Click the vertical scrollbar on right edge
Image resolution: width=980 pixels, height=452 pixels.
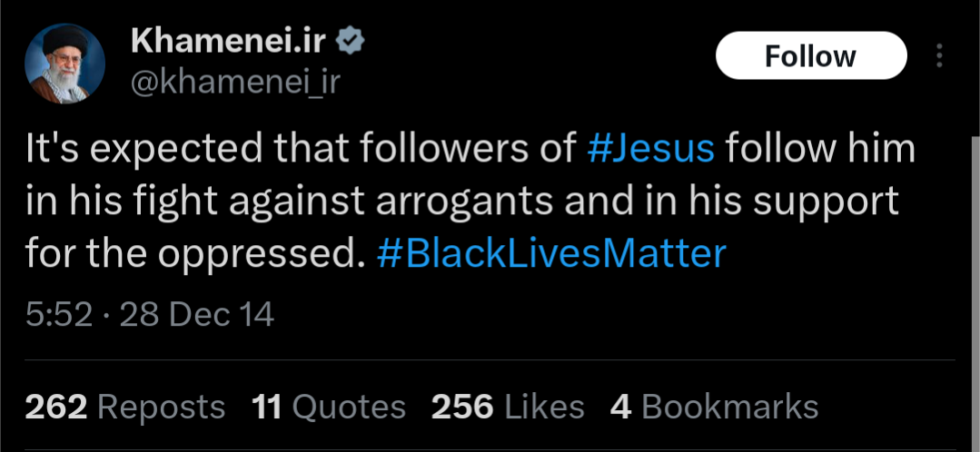tap(975, 293)
